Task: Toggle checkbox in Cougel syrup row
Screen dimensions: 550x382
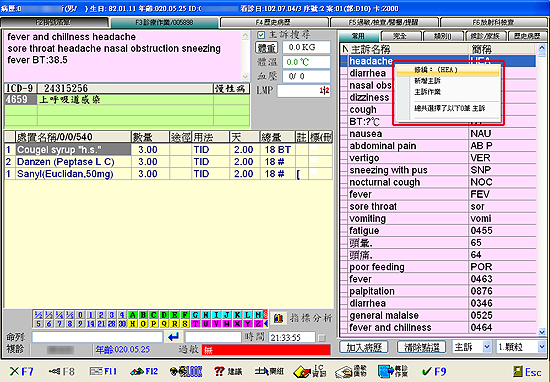Action: [x=314, y=149]
